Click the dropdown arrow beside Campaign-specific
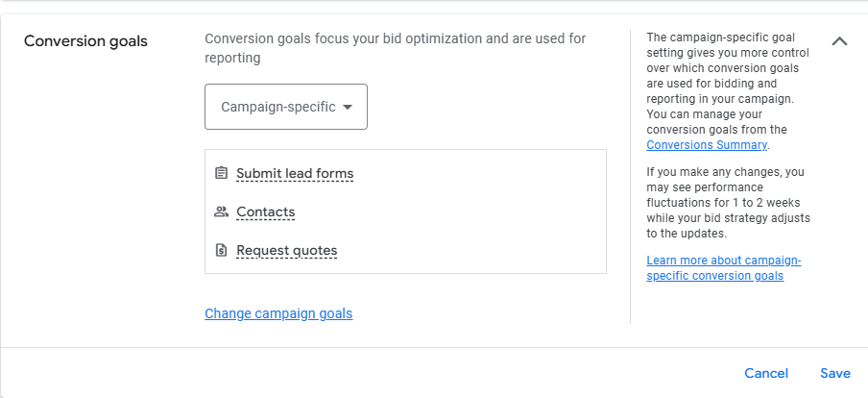 point(348,107)
